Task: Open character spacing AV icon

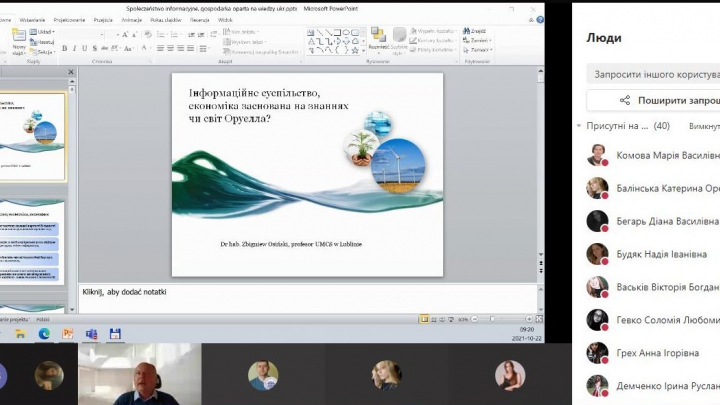Action: click(x=114, y=48)
